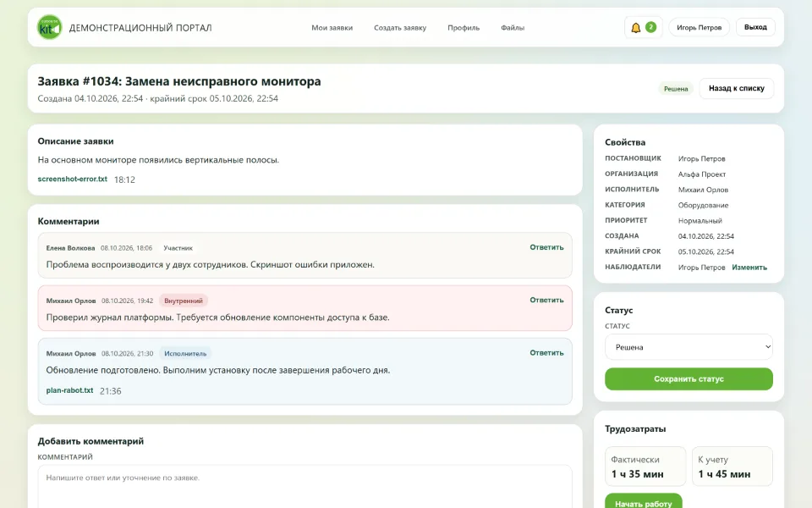The height and width of the screenshot is (508, 812).
Task: Click Елена Волкова author name
Action: click(x=70, y=248)
